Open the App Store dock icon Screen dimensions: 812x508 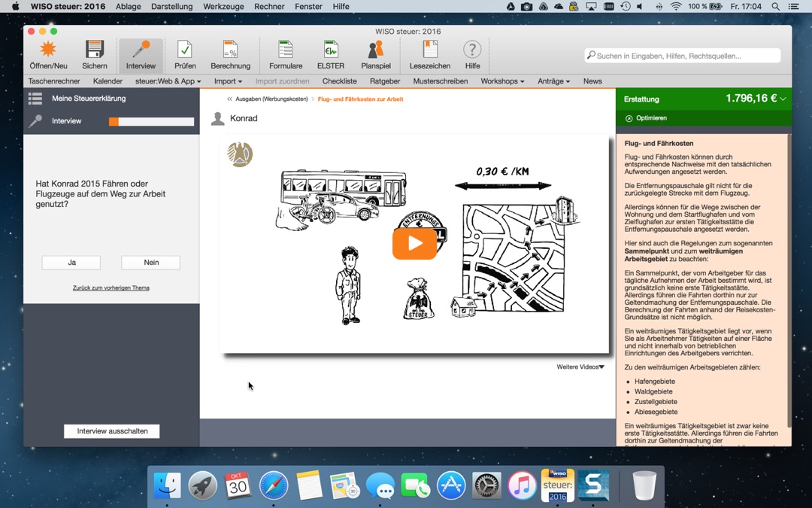[x=451, y=485]
